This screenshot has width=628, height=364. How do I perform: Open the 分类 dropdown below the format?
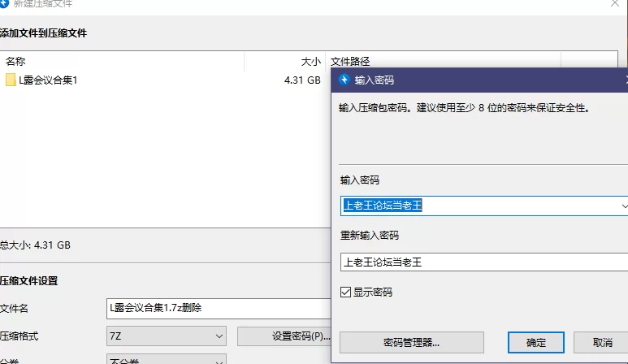coord(167,359)
